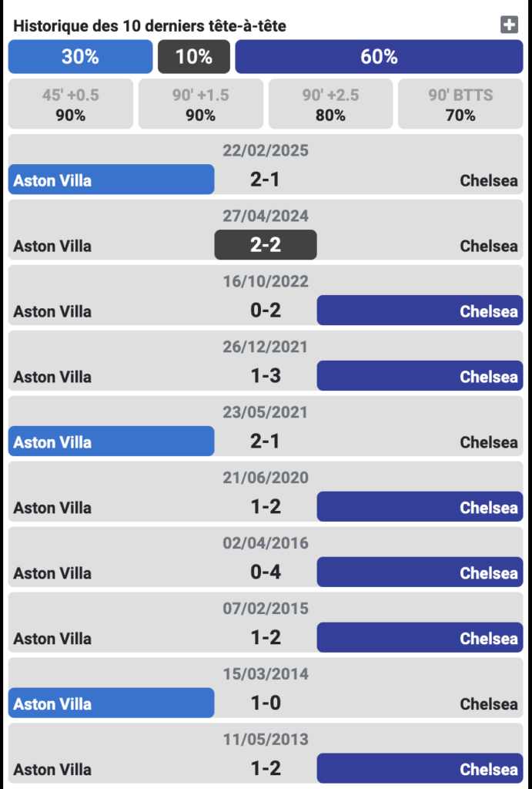532x789 pixels.
Task: Select the 45' +0.5 stat tab
Action: [x=71, y=106]
